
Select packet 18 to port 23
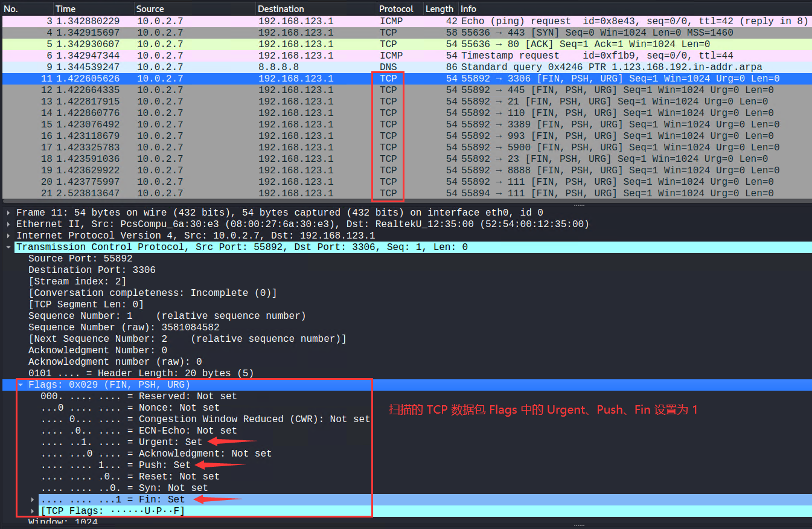point(406,159)
